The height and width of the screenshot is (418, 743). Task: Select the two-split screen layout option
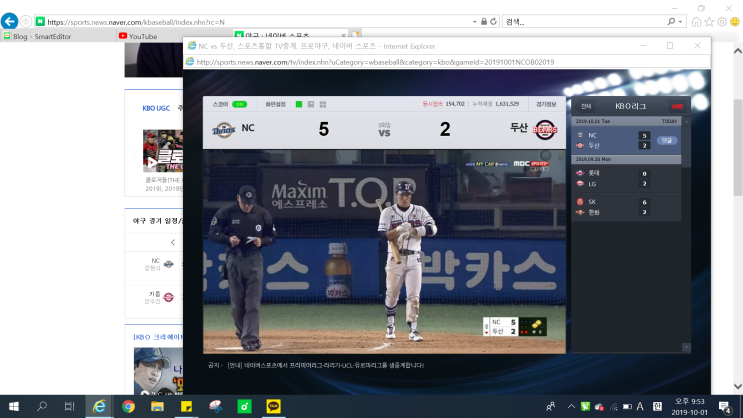tap(311, 104)
